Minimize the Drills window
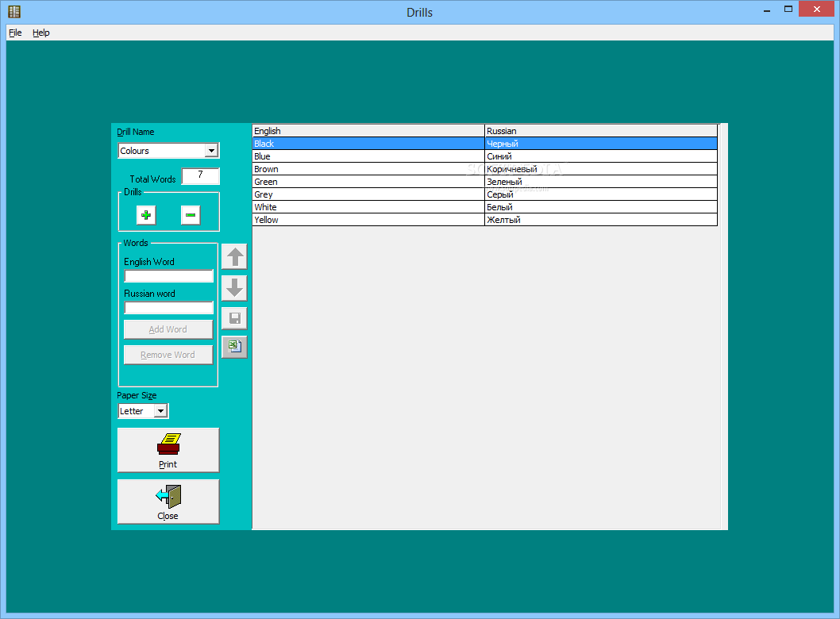Screen dimensions: 840x619 pyautogui.click(x=767, y=10)
